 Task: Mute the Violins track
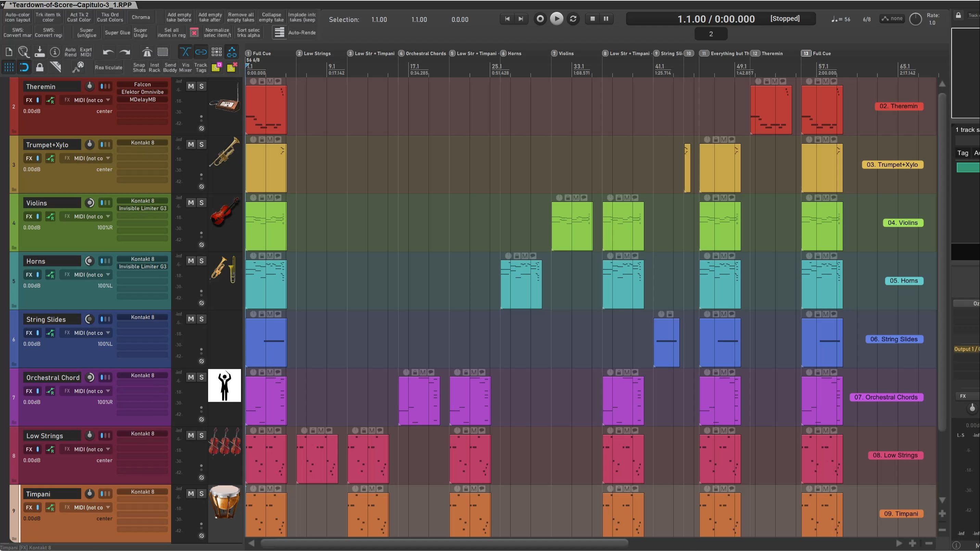tap(191, 203)
